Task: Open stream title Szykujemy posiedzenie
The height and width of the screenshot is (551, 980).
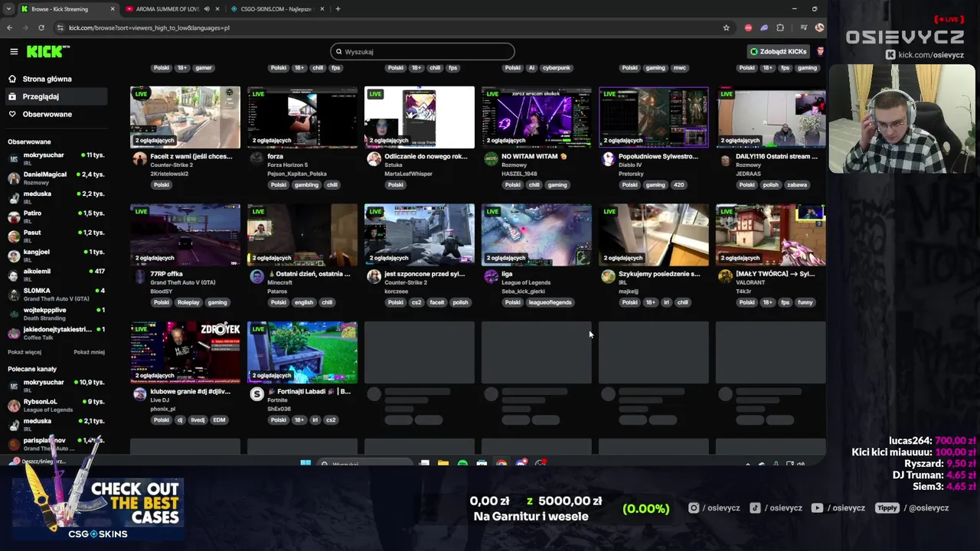Action: (x=659, y=274)
